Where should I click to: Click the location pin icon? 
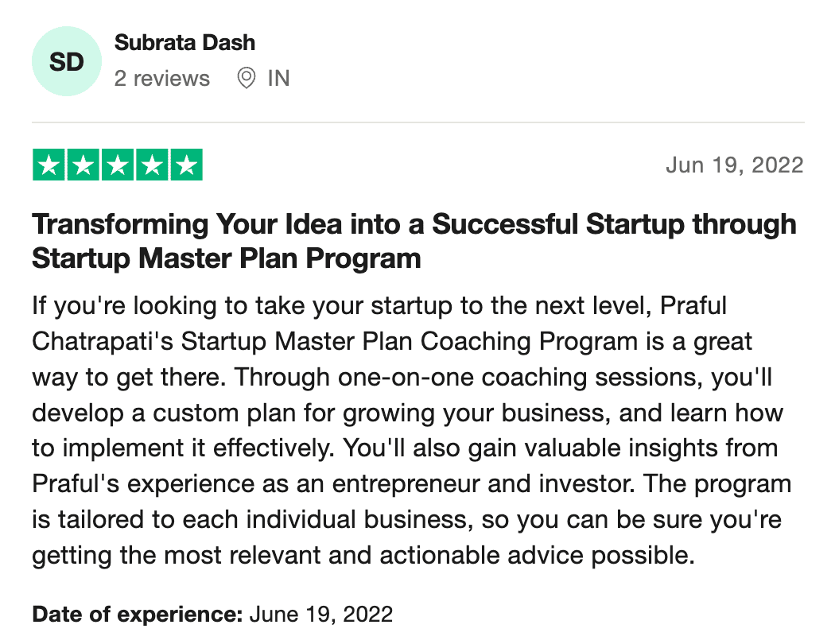246,78
